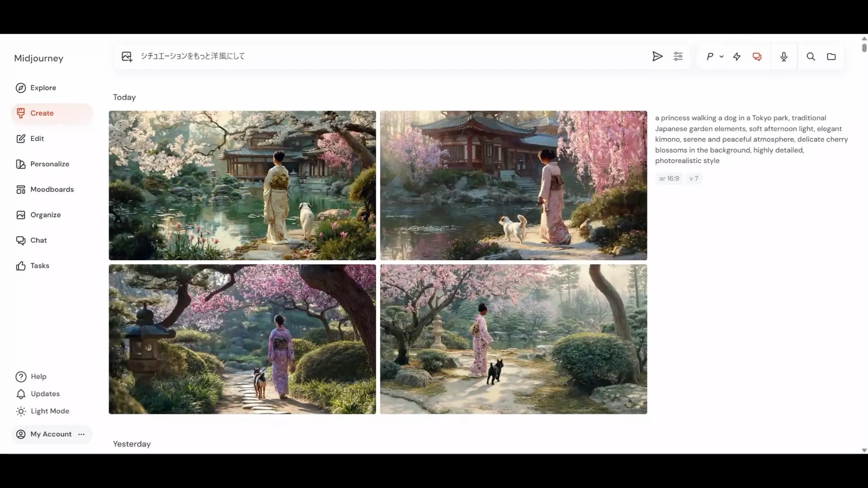The height and width of the screenshot is (488, 868).
Task: Open the search magnifier icon
Action: 811,56
